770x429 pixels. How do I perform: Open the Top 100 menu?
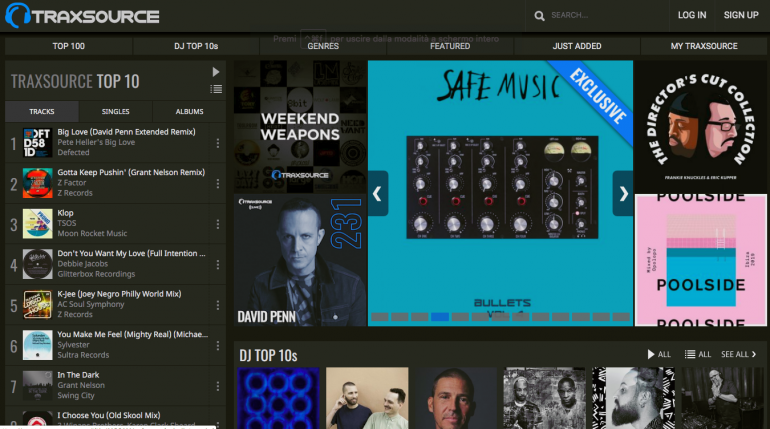[x=69, y=46]
